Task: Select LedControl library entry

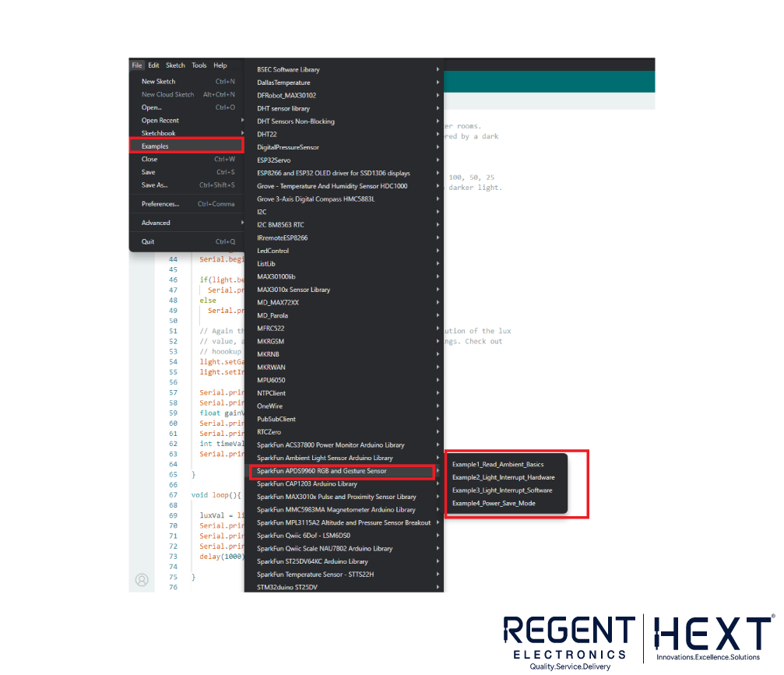Action: pyautogui.click(x=344, y=251)
